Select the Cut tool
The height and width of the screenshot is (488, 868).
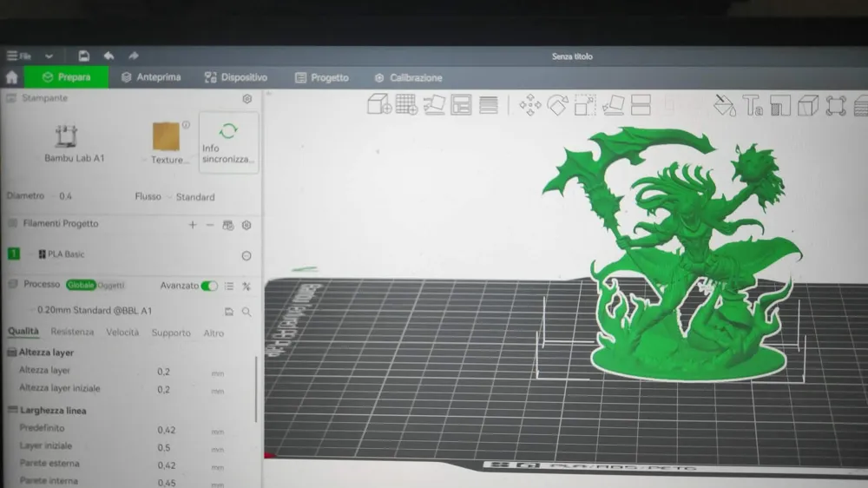(641, 105)
